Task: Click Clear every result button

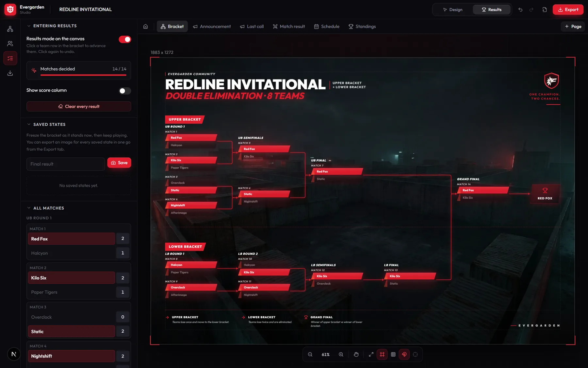Action: pos(79,106)
